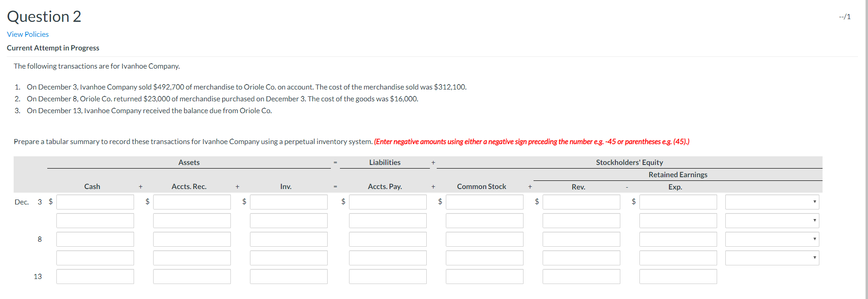868x299 pixels.
Task: Click the Rev. field for Dec. 13
Action: click(x=581, y=276)
